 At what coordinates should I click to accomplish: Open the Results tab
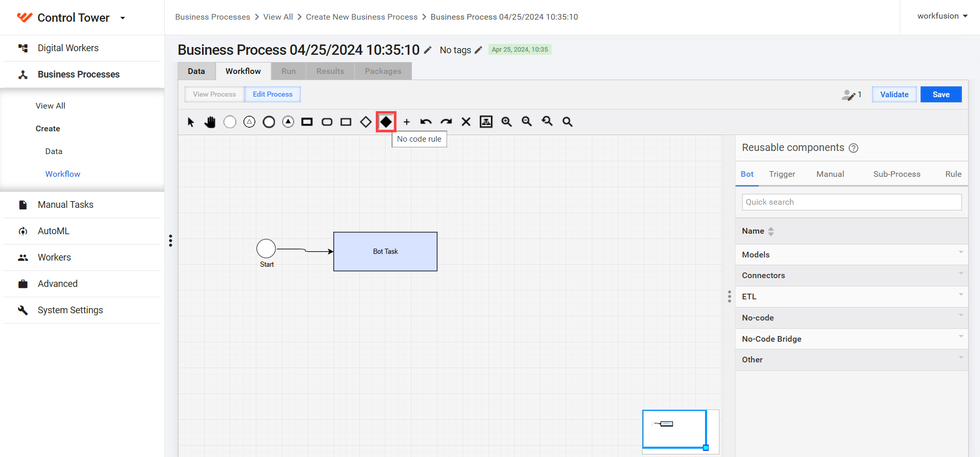(330, 71)
